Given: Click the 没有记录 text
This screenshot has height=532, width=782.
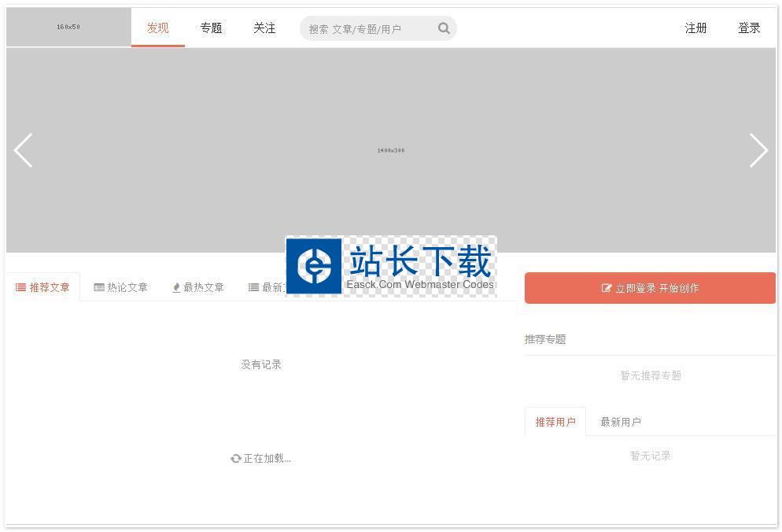Looking at the screenshot, I should tap(261, 365).
